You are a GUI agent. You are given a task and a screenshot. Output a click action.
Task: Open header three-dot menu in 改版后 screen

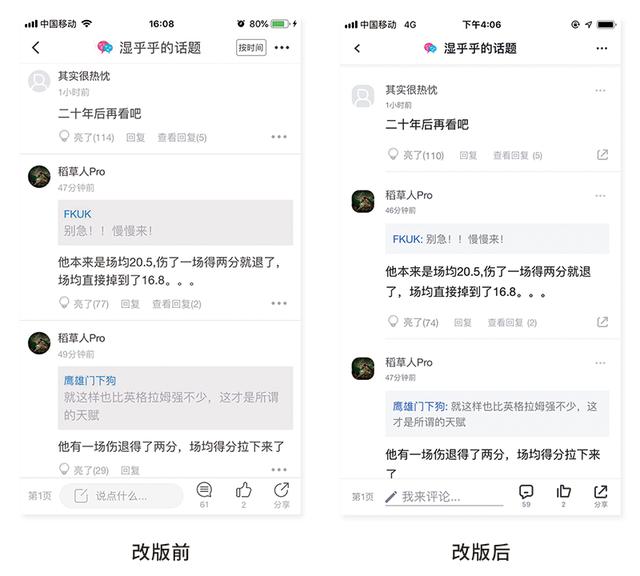point(602,49)
